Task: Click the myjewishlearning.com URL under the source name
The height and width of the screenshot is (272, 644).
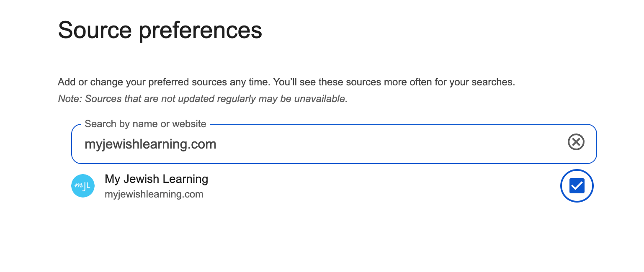Action: pos(154,194)
